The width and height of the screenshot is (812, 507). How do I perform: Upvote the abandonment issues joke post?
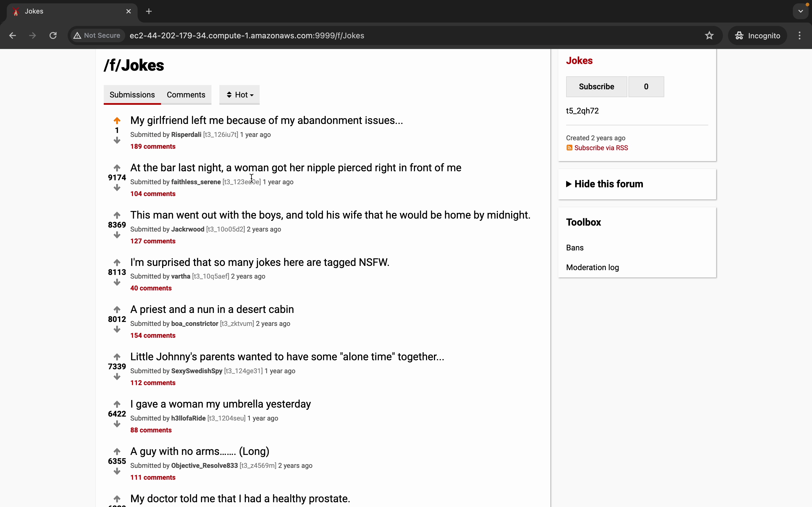pyautogui.click(x=117, y=120)
